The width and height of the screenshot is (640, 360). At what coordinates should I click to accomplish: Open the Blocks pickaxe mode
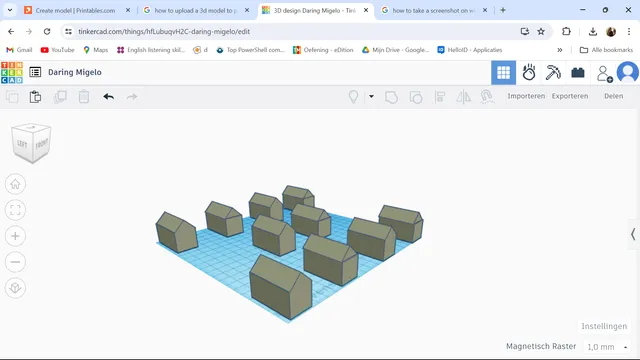coord(553,73)
